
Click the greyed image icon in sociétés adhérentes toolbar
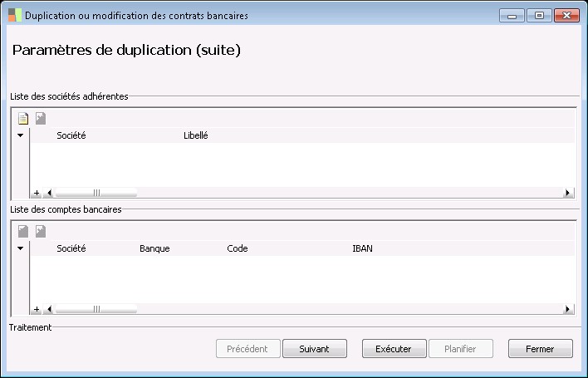(x=41, y=119)
